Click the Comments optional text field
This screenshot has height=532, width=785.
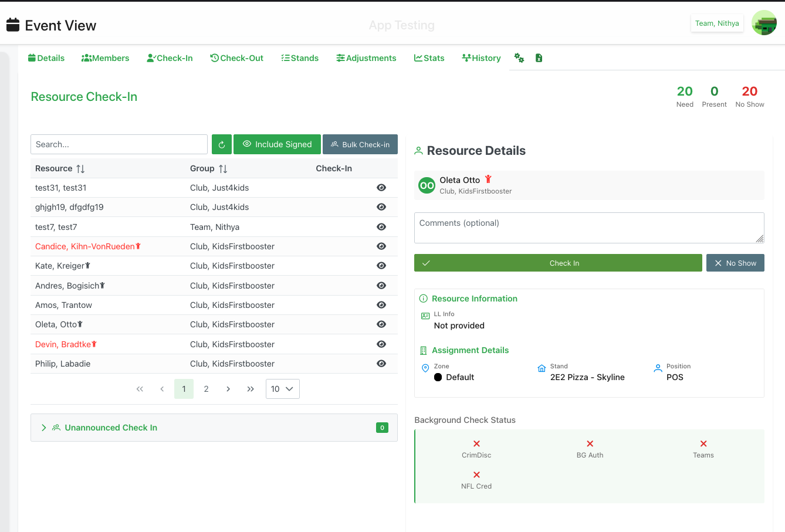(588, 228)
